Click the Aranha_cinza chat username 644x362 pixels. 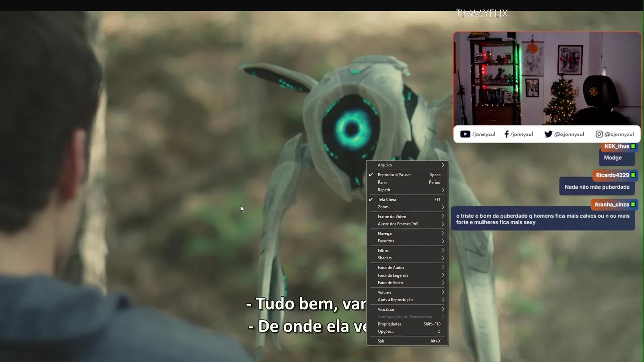[x=612, y=205]
